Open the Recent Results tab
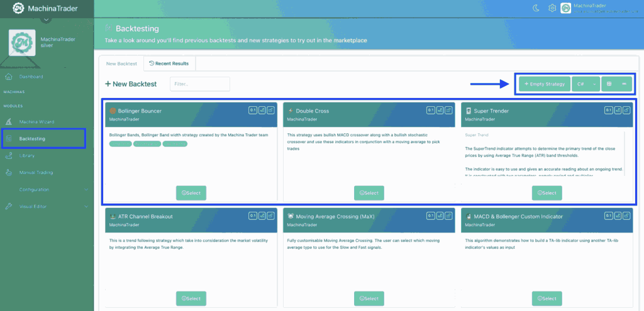644x311 pixels. pos(169,63)
